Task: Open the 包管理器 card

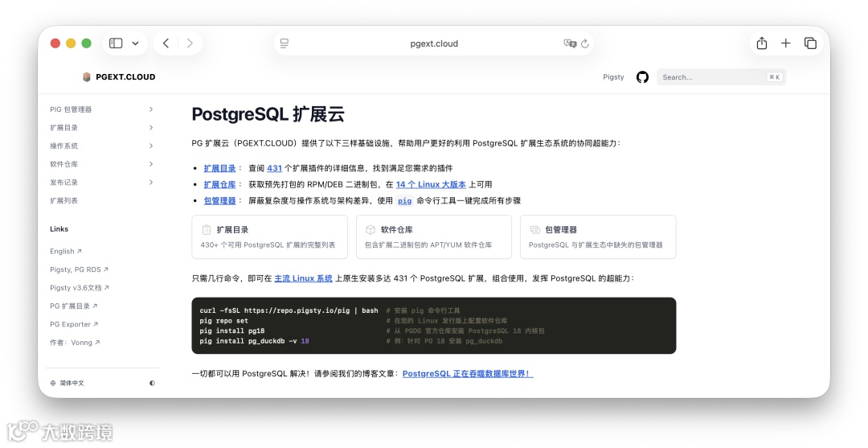Action: pyautogui.click(x=598, y=236)
